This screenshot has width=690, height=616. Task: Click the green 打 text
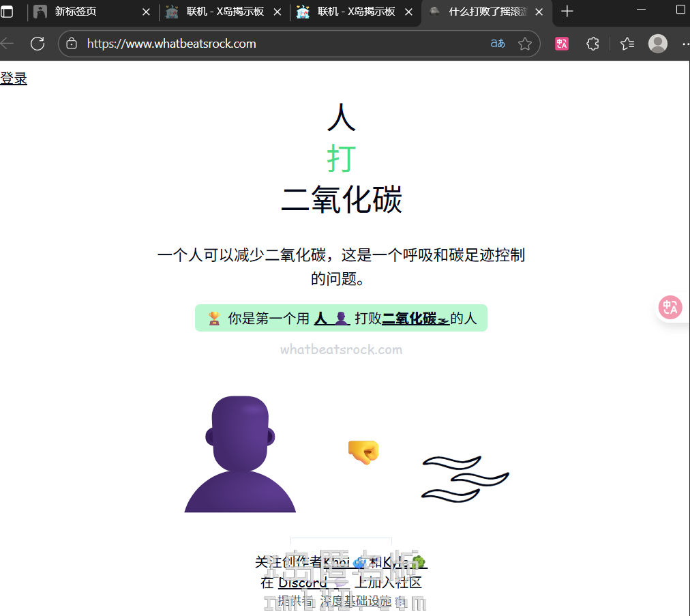click(342, 158)
